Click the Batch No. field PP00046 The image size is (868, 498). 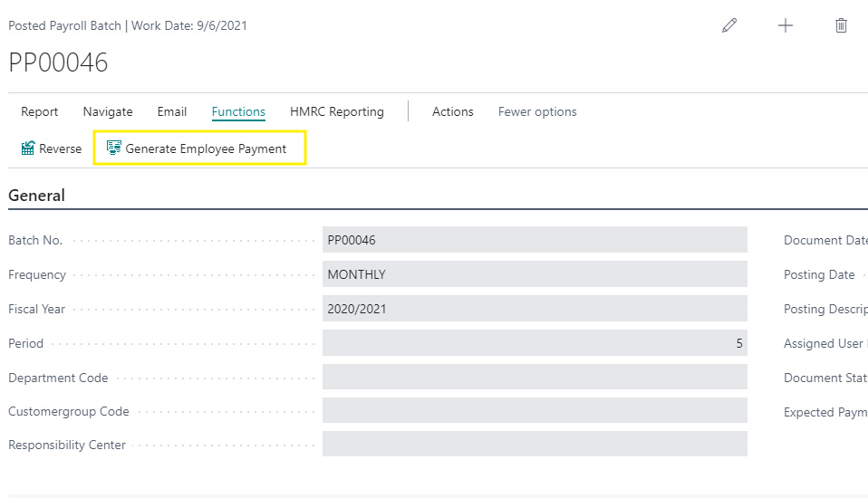point(535,240)
